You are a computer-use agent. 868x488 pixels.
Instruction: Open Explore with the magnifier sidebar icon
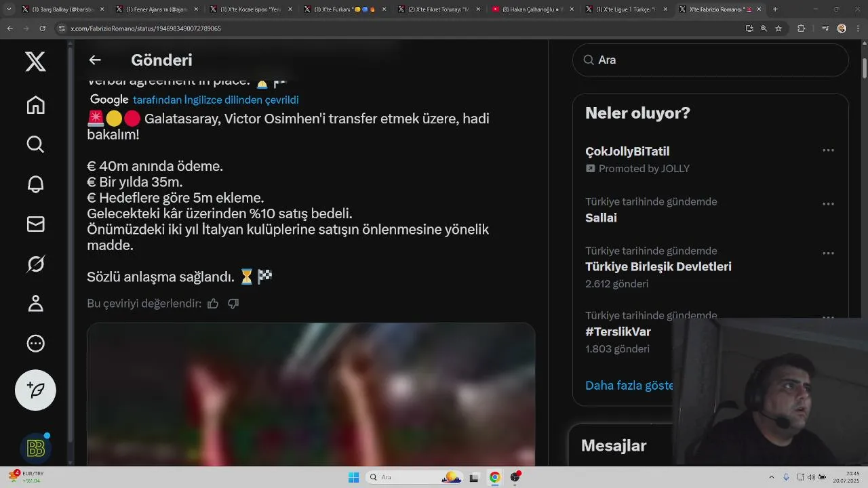(35, 144)
